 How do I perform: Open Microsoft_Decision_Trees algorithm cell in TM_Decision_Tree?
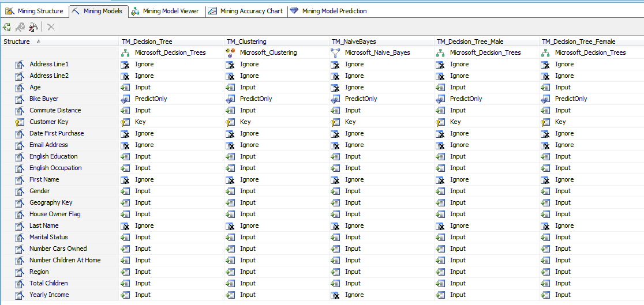click(171, 53)
